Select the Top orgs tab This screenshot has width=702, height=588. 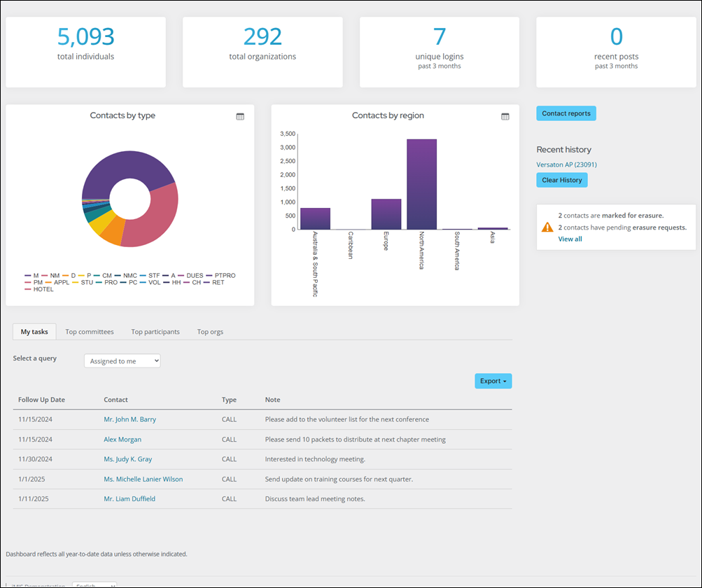click(210, 332)
